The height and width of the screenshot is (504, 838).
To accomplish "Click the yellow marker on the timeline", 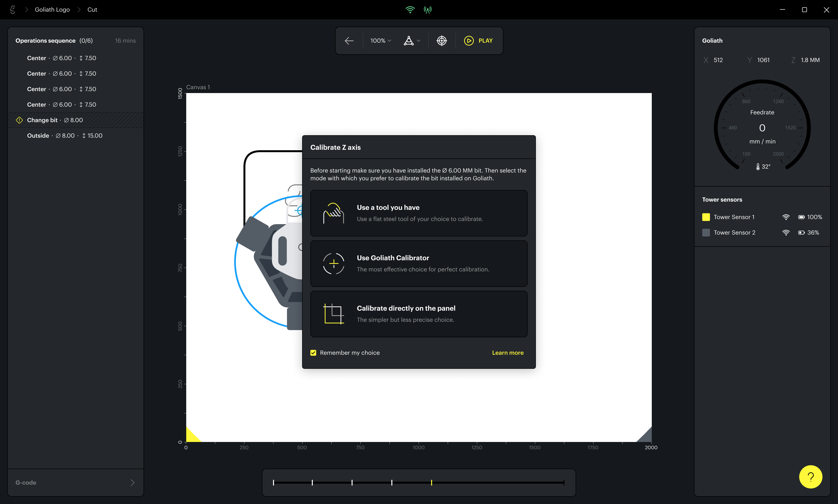I will [431, 483].
